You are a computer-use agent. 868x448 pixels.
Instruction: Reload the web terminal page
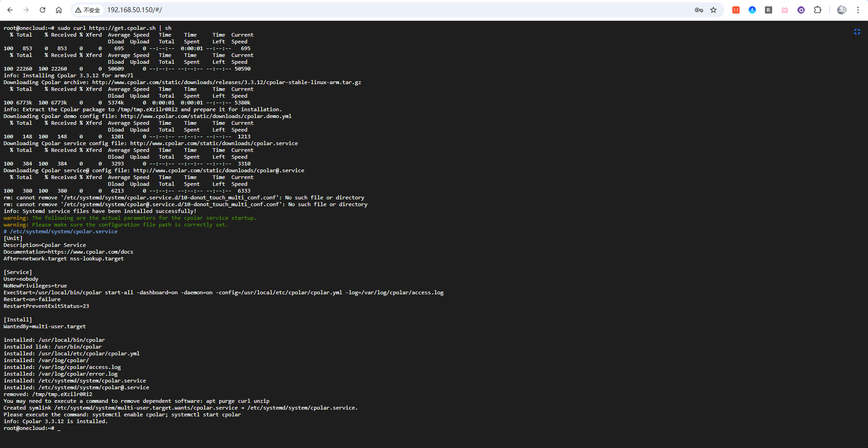pos(42,10)
